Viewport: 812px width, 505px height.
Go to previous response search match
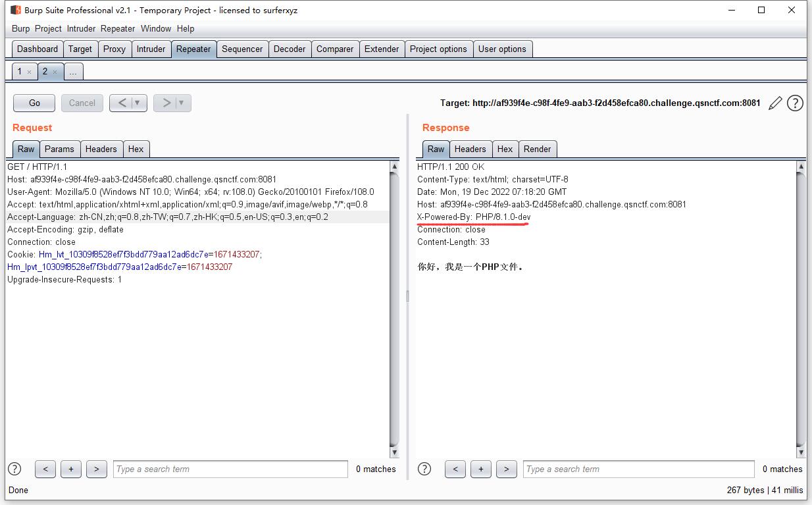coord(455,469)
